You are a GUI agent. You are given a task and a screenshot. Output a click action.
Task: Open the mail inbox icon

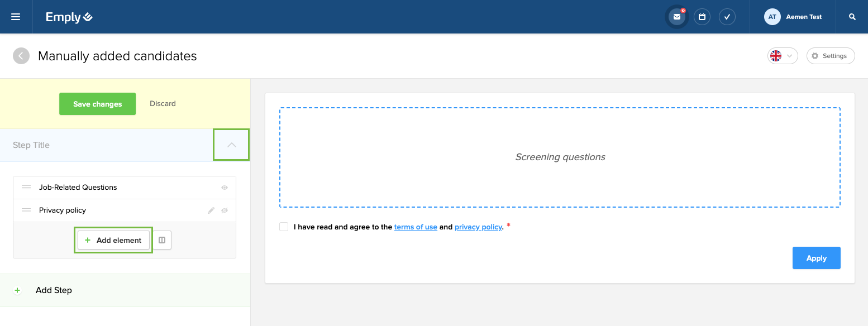coord(677,17)
